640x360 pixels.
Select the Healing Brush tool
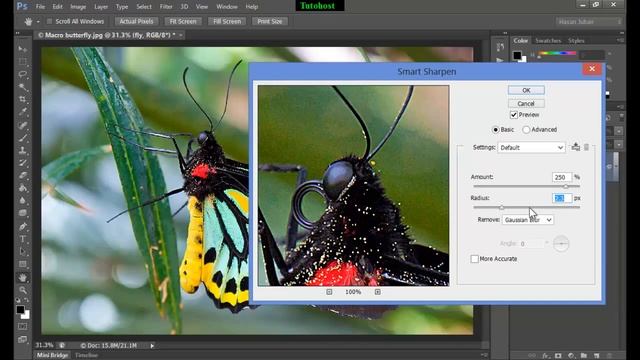click(x=22, y=125)
